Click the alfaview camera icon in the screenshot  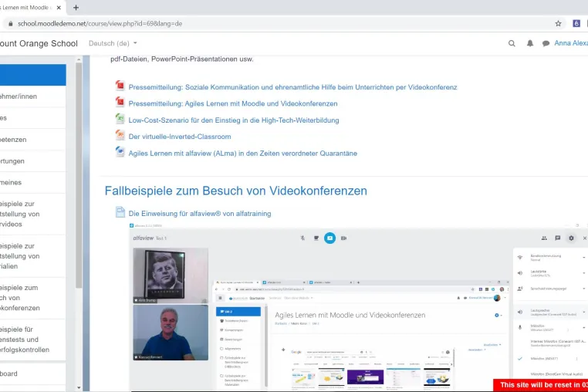click(343, 238)
